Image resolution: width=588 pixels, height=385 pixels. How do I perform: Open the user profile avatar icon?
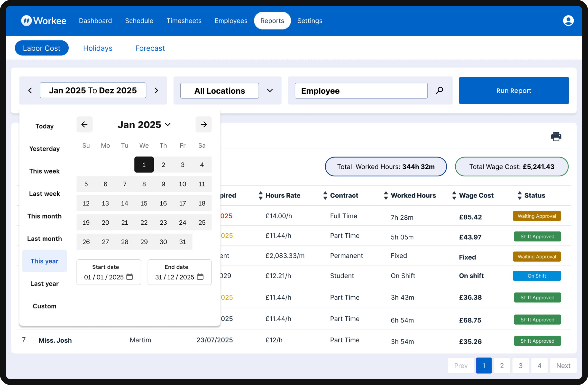coord(568,20)
